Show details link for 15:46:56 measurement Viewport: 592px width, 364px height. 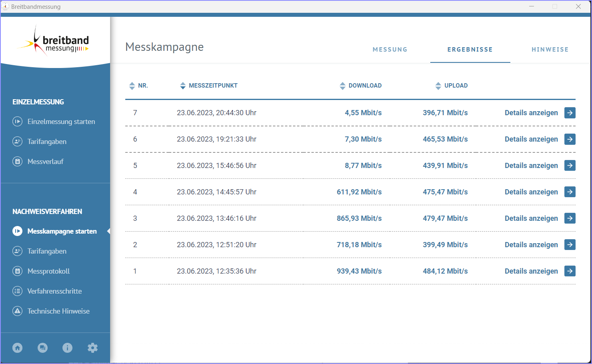[x=531, y=166]
